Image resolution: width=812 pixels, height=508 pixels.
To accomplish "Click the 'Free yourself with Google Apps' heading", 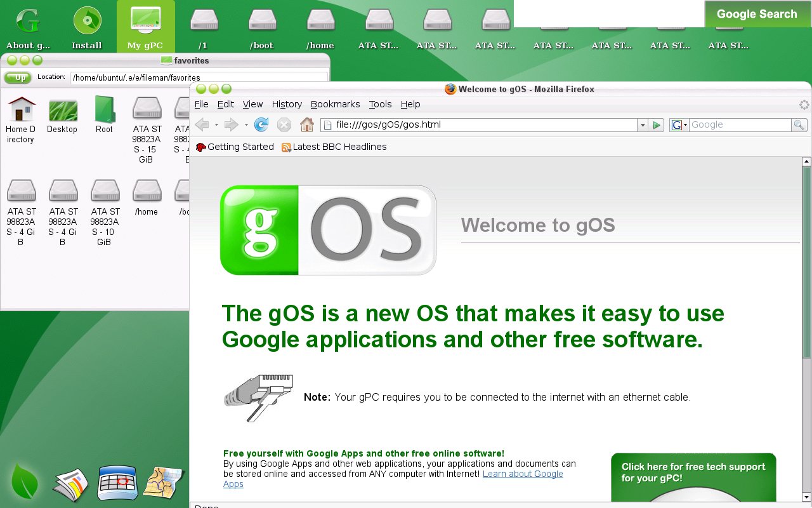I will pyautogui.click(x=363, y=453).
